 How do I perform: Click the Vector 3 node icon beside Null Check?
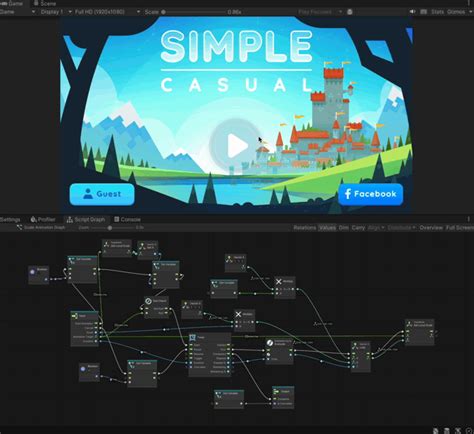pyautogui.click(x=185, y=305)
